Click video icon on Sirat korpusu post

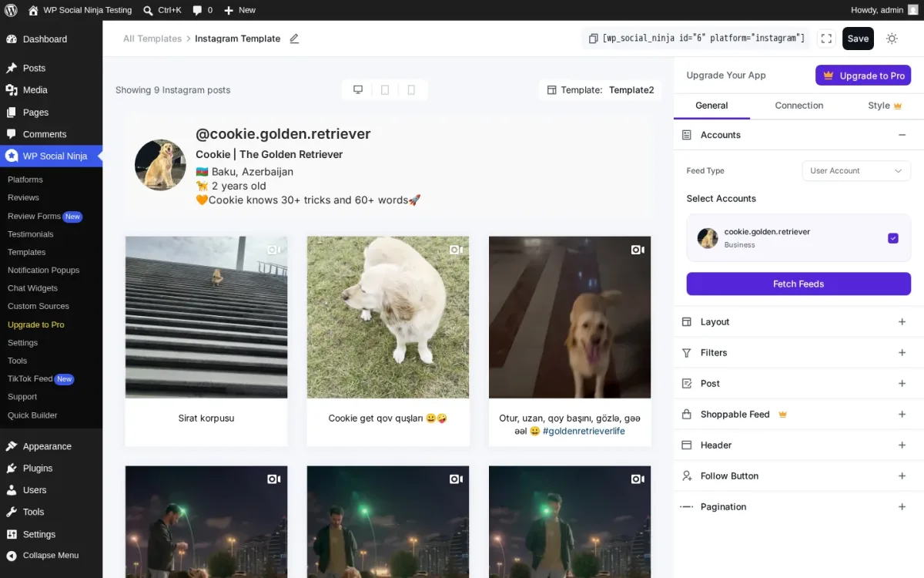point(273,250)
